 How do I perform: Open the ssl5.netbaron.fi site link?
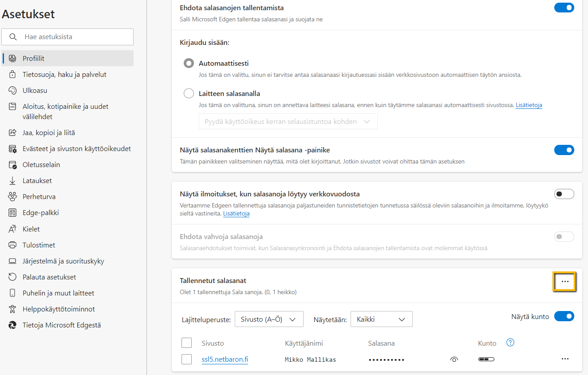point(225,359)
